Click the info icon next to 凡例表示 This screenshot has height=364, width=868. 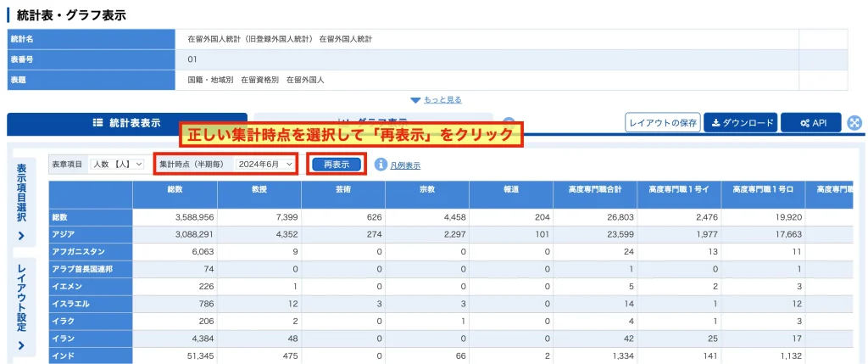click(381, 165)
